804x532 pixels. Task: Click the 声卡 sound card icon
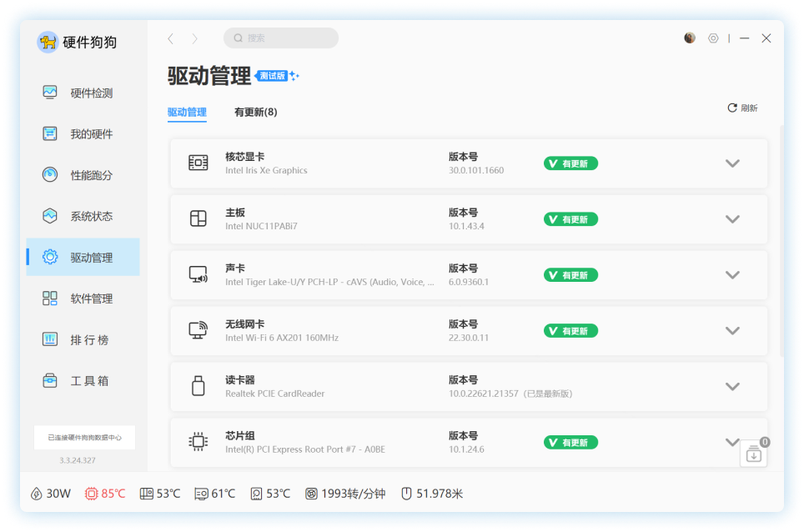coord(198,274)
